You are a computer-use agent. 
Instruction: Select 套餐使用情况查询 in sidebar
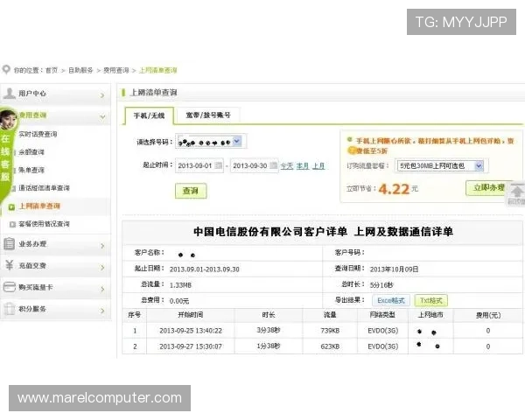click(44, 224)
